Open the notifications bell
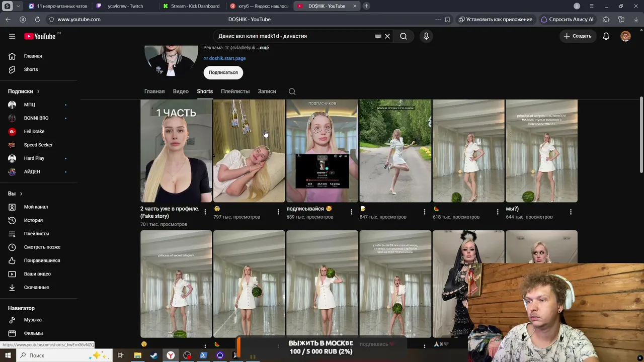Image resolution: width=644 pixels, height=362 pixels. tap(606, 36)
